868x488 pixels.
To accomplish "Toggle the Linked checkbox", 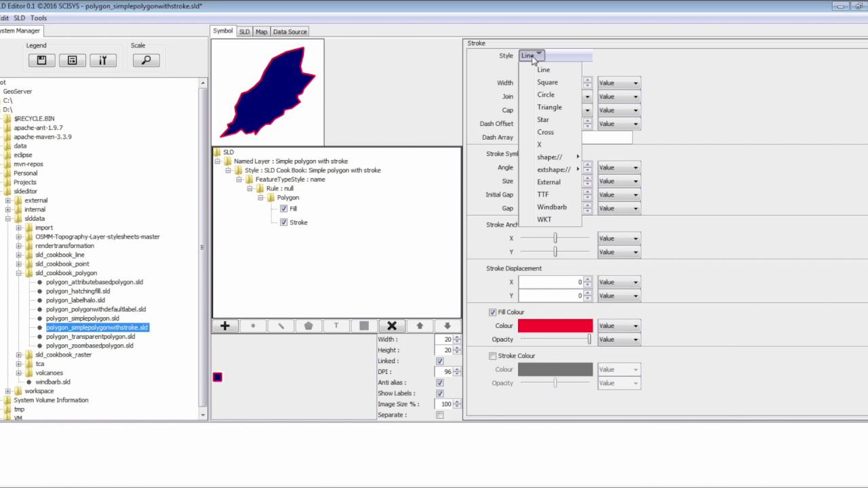I will click(440, 361).
